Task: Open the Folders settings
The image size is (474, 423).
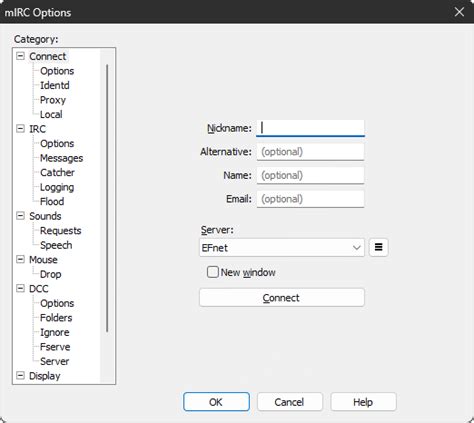Action: click(x=56, y=318)
